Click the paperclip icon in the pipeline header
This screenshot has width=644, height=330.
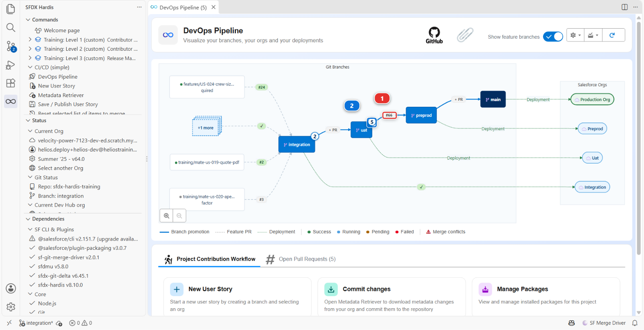(465, 35)
